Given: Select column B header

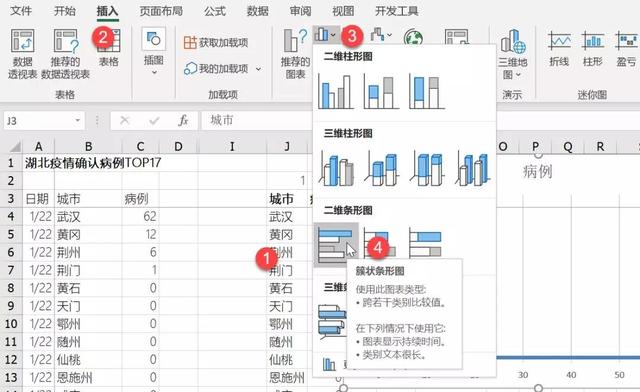Looking at the screenshot, I should pyautogui.click(x=88, y=146).
